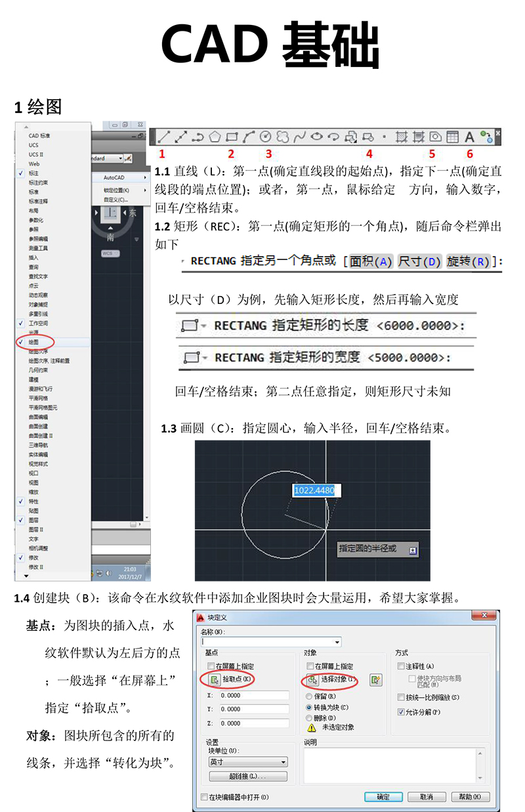525x812 pixels.
Task: Click the 说明 description text area
Action: (390, 765)
